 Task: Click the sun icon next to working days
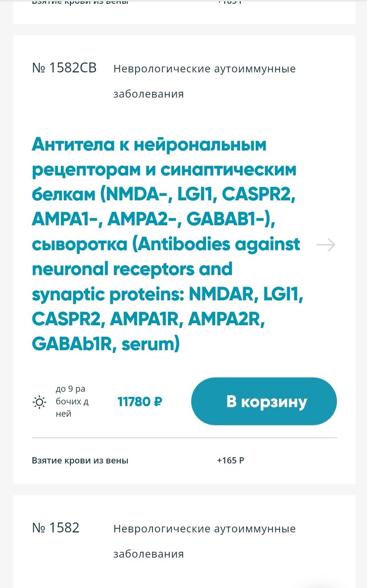(x=39, y=402)
